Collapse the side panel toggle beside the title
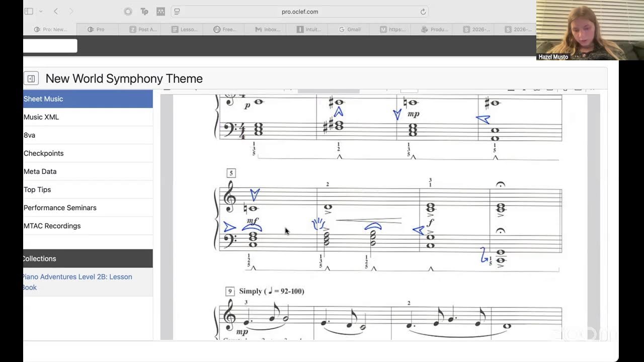Viewport: 644px width, 362px height. pyautogui.click(x=31, y=78)
